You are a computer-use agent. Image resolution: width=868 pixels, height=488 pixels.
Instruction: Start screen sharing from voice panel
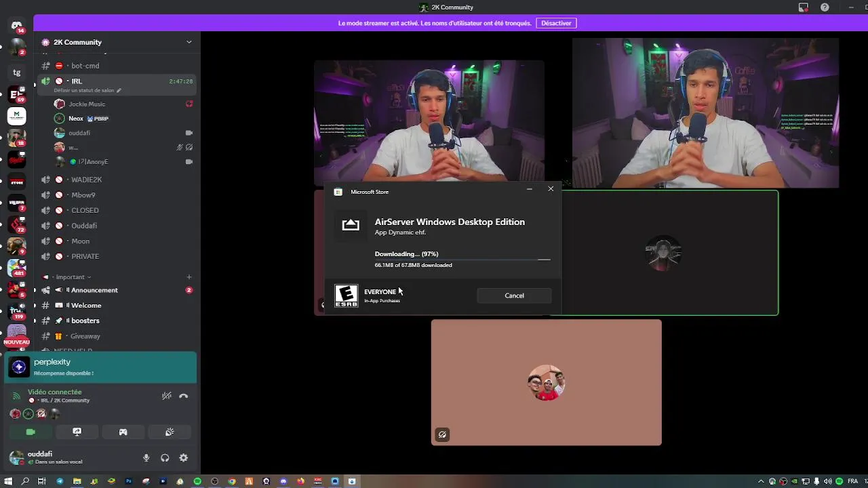pos(77,432)
